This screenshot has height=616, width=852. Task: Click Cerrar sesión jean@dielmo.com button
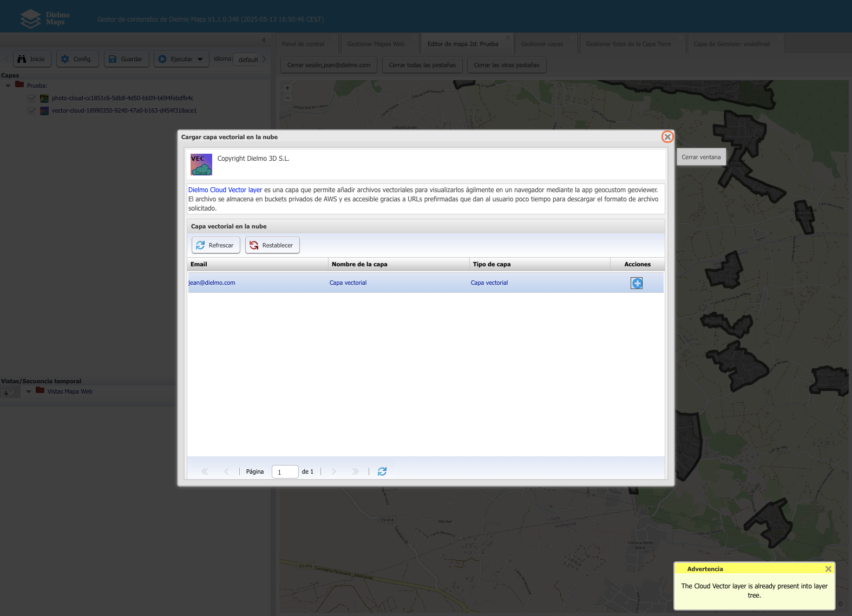[x=329, y=65]
